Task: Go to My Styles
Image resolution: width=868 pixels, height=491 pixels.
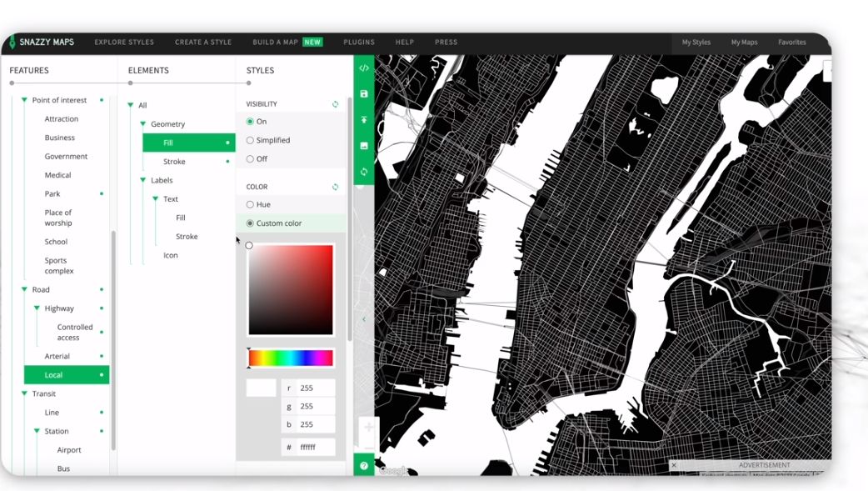Action: tap(696, 43)
